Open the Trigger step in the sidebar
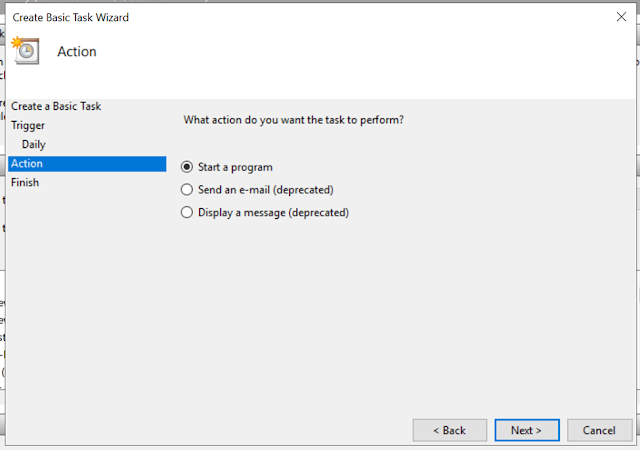Viewport: 640px width, 450px height. click(x=28, y=126)
